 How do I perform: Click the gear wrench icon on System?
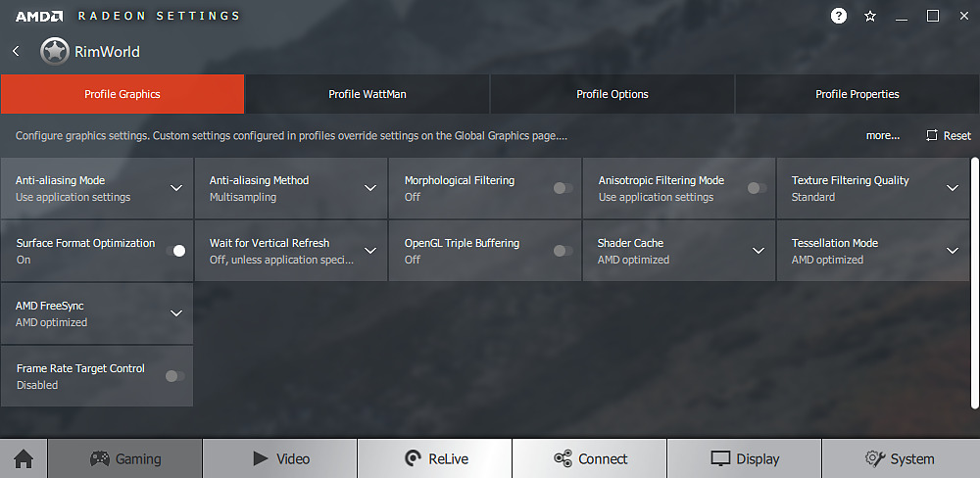tap(875, 458)
